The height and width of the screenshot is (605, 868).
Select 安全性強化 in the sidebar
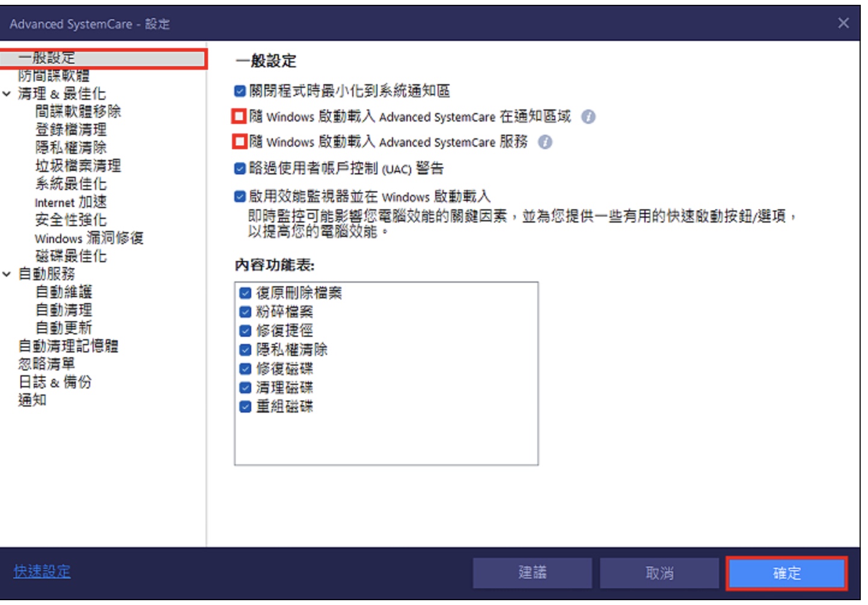(x=71, y=220)
